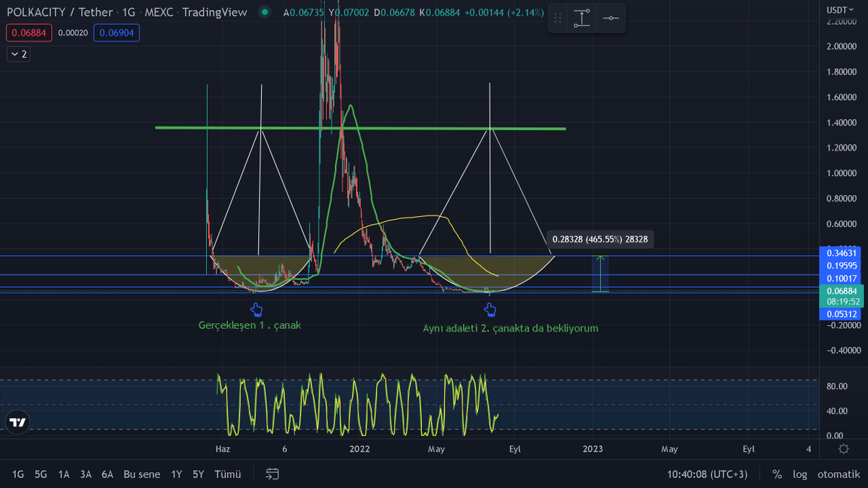Viewport: 868px width, 488px height.
Task: Select the blue pointing-hand icon under second çanak
Action: 490,310
